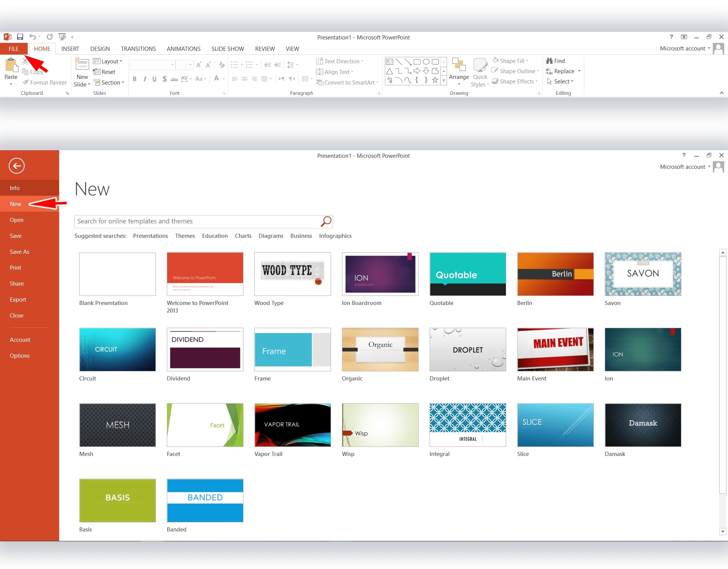Click the Paste clipboard icon
The height and width of the screenshot is (569, 728).
click(x=11, y=65)
